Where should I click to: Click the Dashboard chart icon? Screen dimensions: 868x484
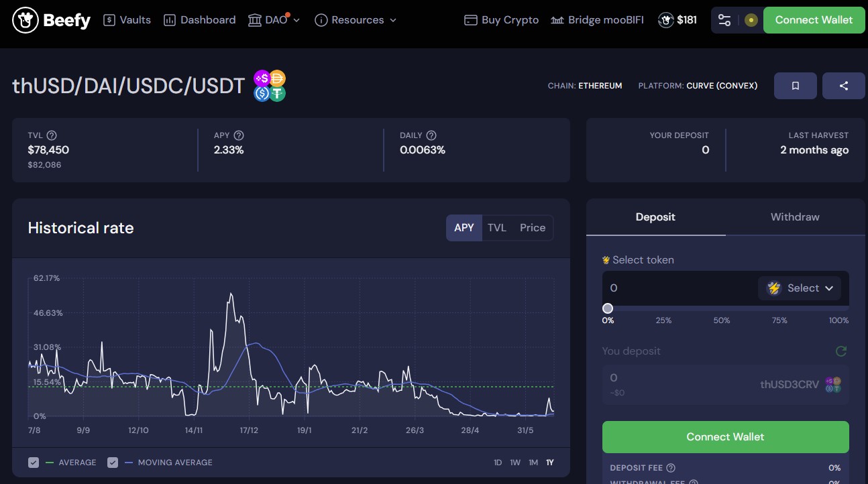click(170, 20)
